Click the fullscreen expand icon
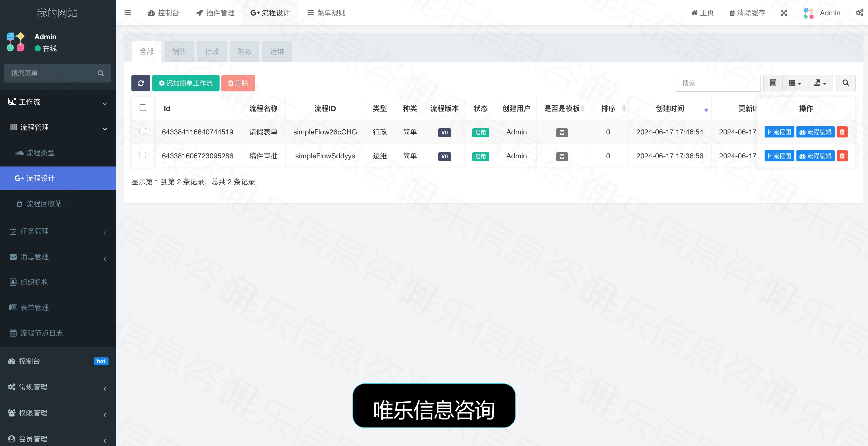The width and height of the screenshot is (868, 446). pos(784,13)
